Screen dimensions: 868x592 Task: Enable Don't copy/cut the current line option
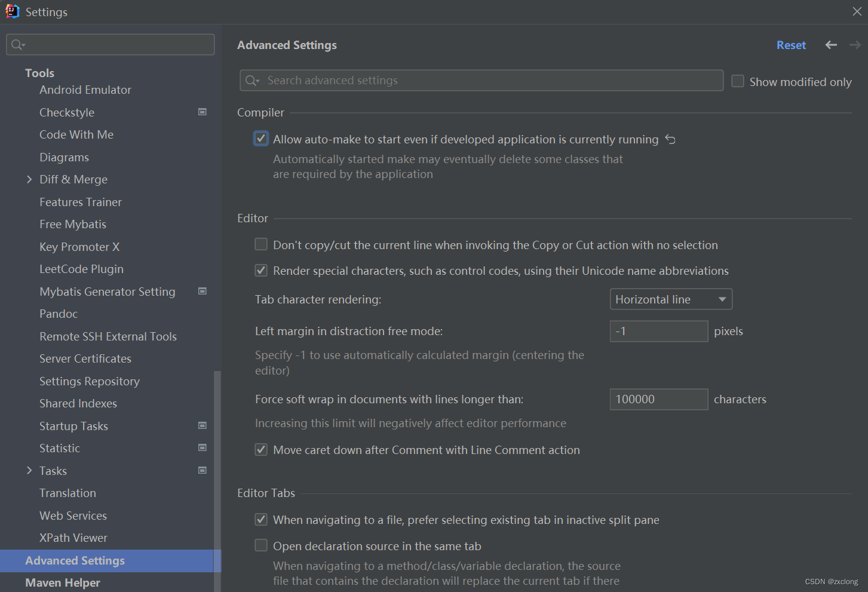point(261,244)
